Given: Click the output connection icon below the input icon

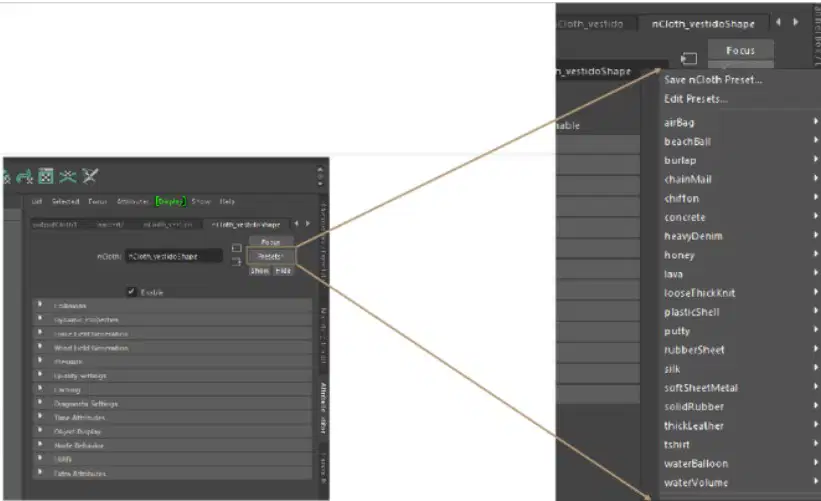Looking at the screenshot, I should [x=237, y=261].
